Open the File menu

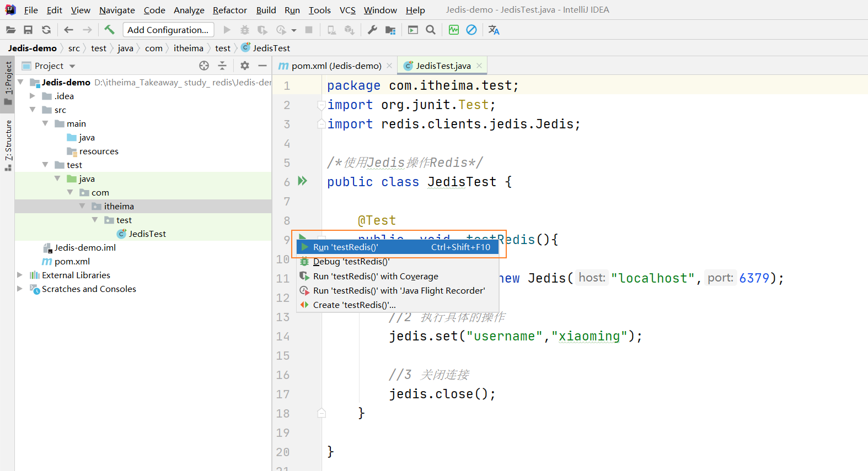tap(31, 10)
